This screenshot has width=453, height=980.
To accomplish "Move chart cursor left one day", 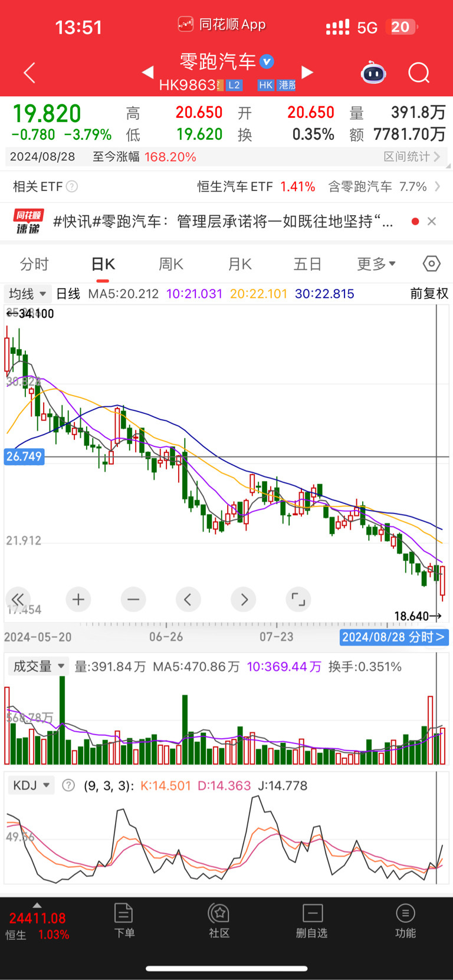I will click(x=188, y=600).
